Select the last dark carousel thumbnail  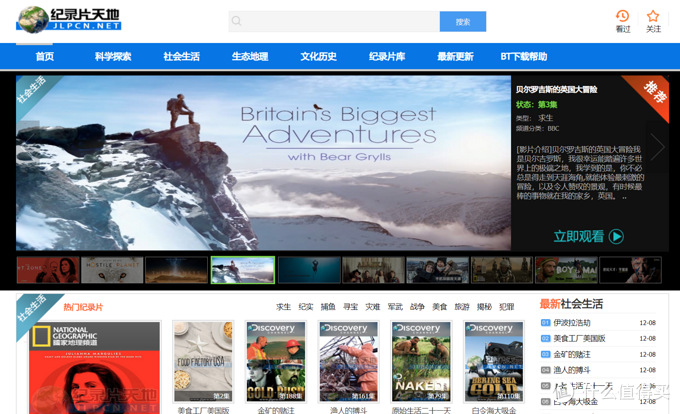pyautogui.click(x=631, y=270)
